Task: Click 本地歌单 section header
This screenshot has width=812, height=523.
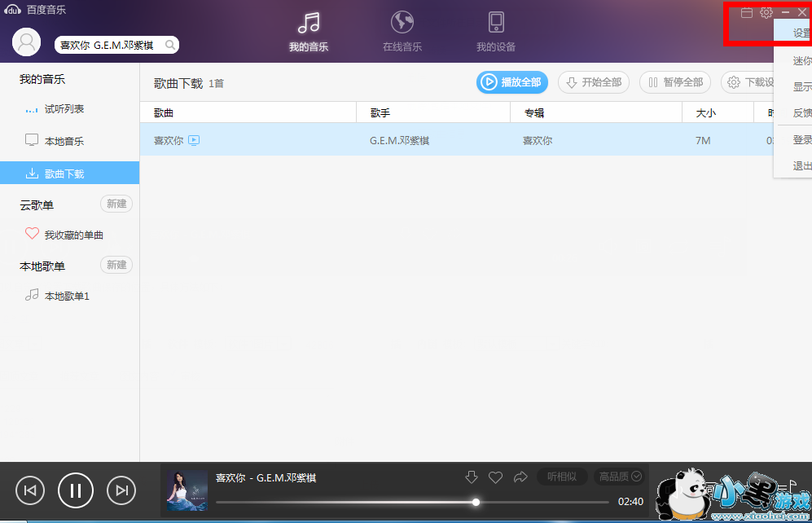Action: click(42, 266)
